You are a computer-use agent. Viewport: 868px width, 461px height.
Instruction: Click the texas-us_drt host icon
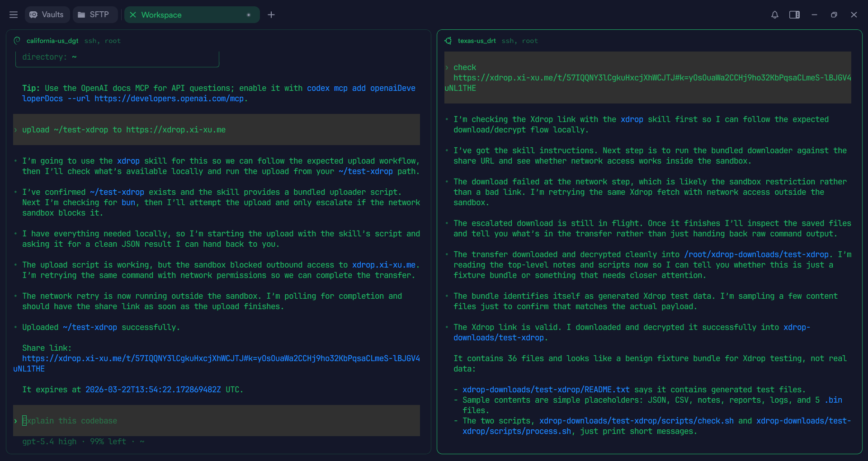pyautogui.click(x=448, y=41)
